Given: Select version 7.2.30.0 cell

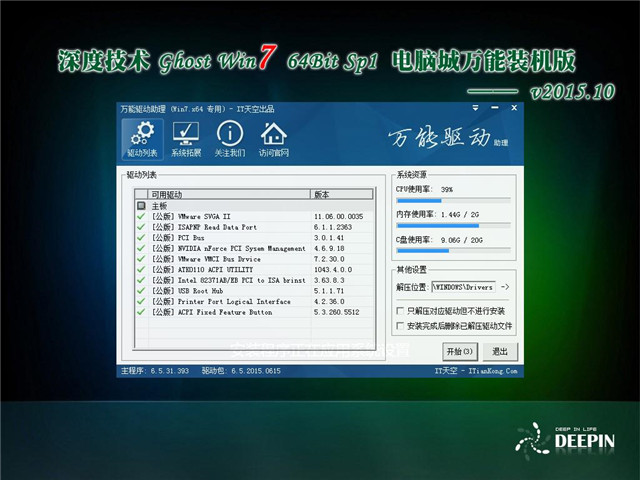Looking at the screenshot, I should (329, 259).
